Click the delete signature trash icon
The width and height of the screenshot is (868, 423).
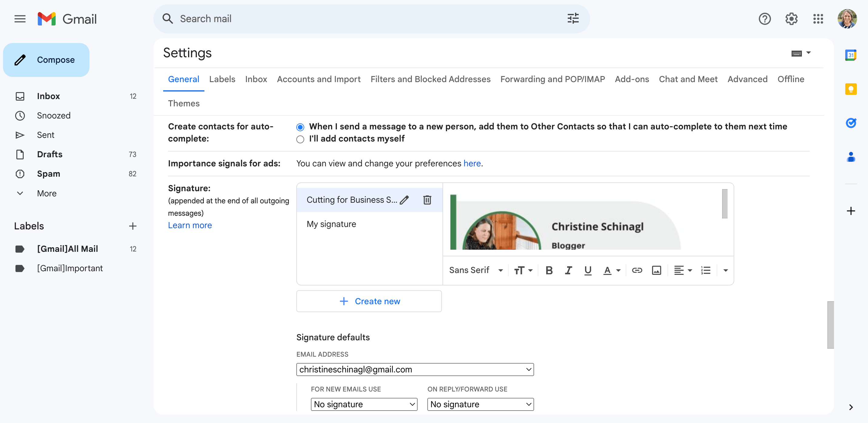427,200
